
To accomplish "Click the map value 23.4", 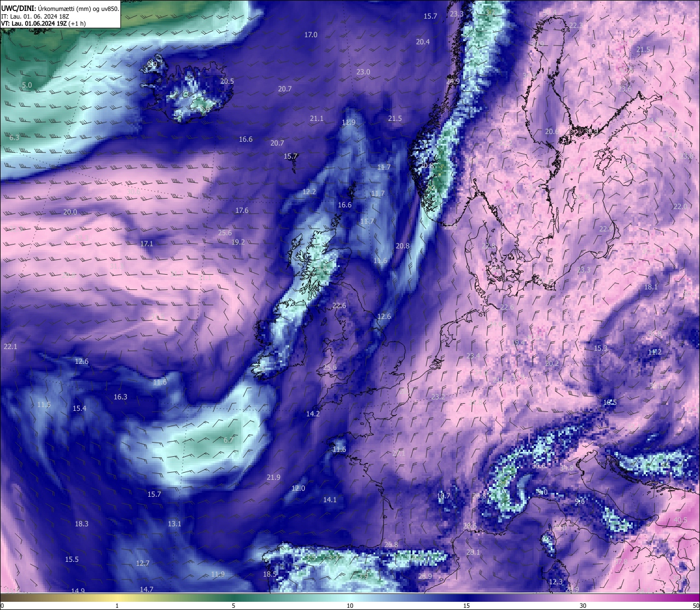I will (x=473, y=356).
